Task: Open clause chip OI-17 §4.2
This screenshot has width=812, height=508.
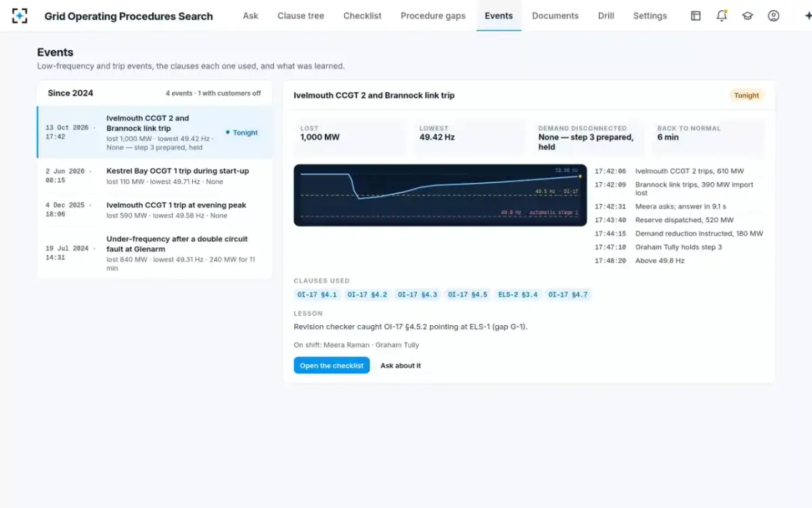Action: [367, 295]
